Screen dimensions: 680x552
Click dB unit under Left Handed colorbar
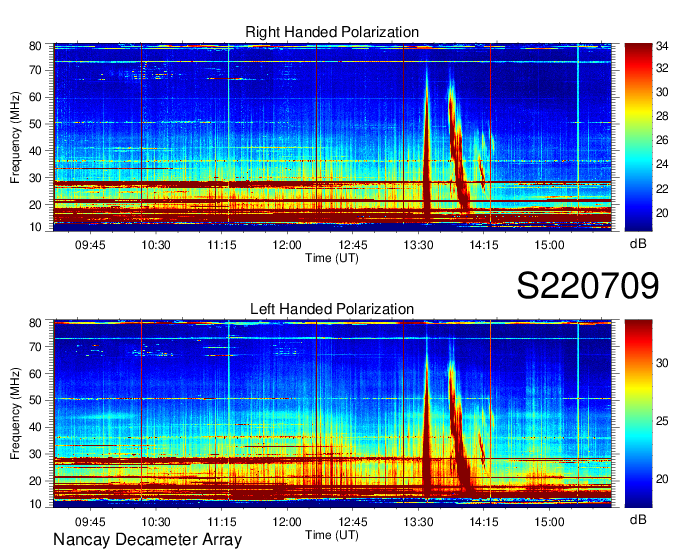point(638,519)
